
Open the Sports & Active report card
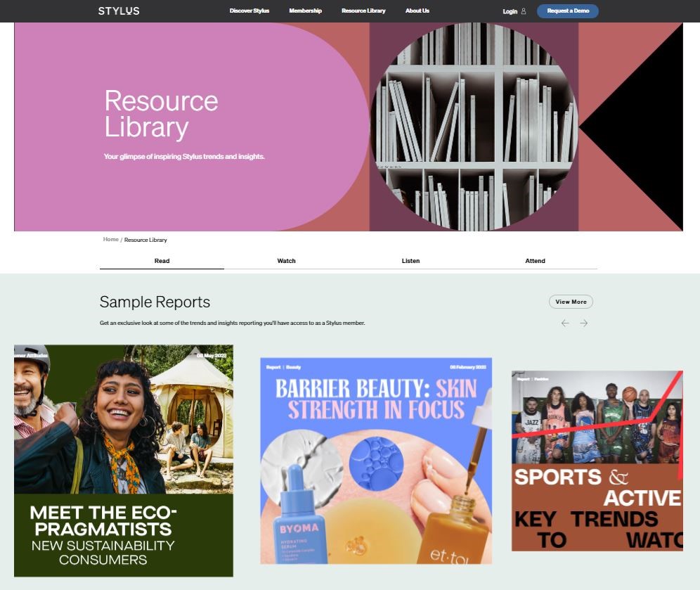(597, 461)
